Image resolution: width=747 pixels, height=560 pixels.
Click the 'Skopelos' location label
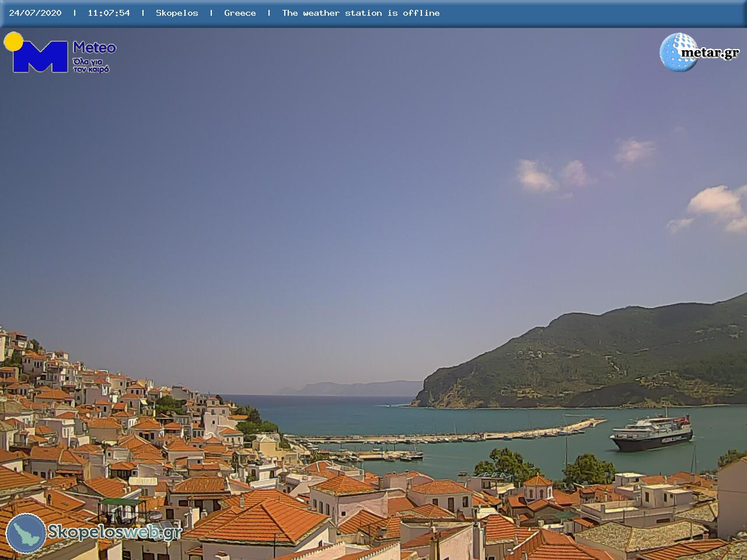click(x=177, y=13)
